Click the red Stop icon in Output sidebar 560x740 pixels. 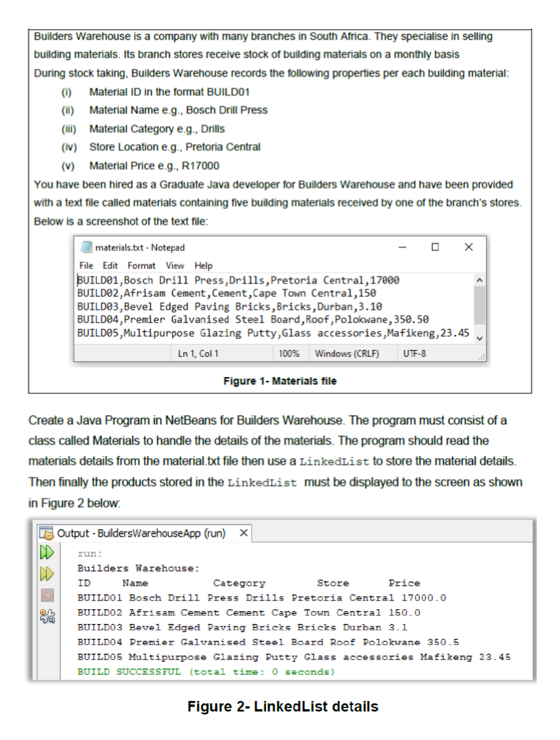click(x=47, y=595)
